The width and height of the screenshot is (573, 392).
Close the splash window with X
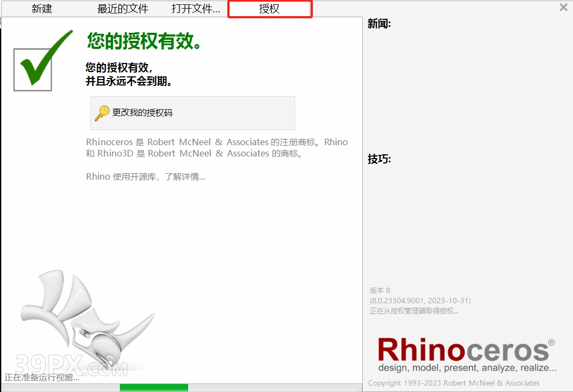point(563,7)
